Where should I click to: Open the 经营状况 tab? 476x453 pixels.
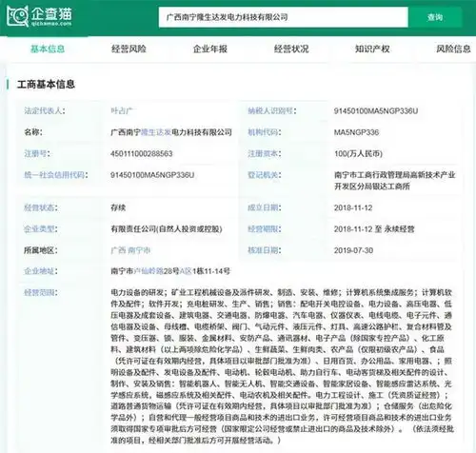coord(291,49)
